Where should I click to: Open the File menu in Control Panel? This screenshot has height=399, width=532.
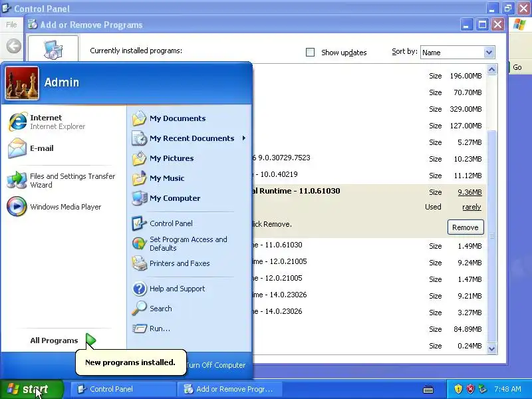[11, 25]
